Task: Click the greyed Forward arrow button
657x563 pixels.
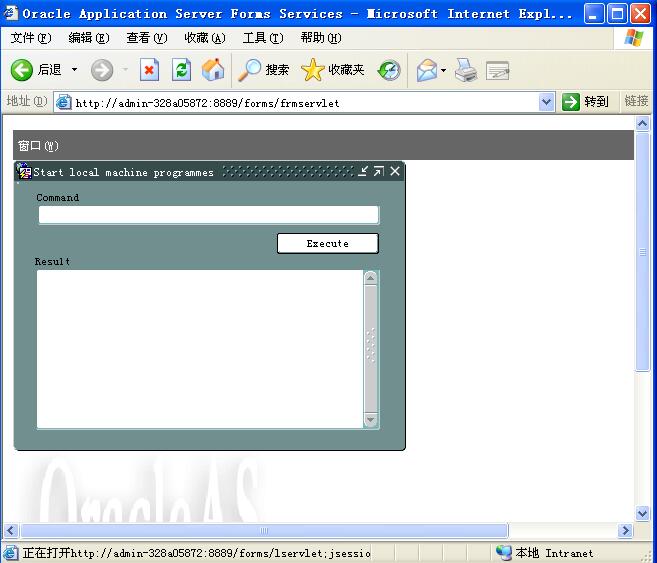Action: pos(102,70)
